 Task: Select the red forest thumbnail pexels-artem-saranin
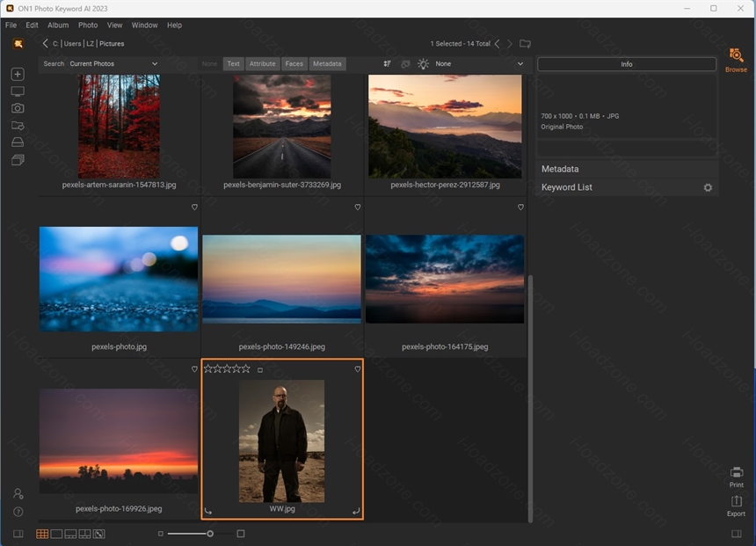point(119,127)
